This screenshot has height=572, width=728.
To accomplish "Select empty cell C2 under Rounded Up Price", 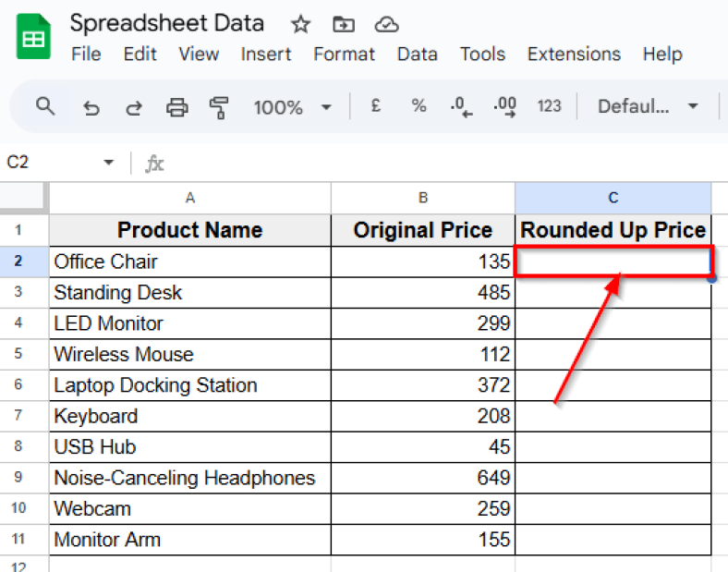I will point(613,262).
